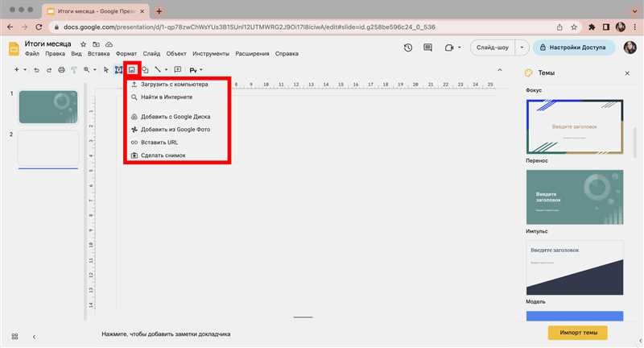This screenshot has height=348, width=644.
Task: Open the Слайд menu
Action: click(x=151, y=54)
